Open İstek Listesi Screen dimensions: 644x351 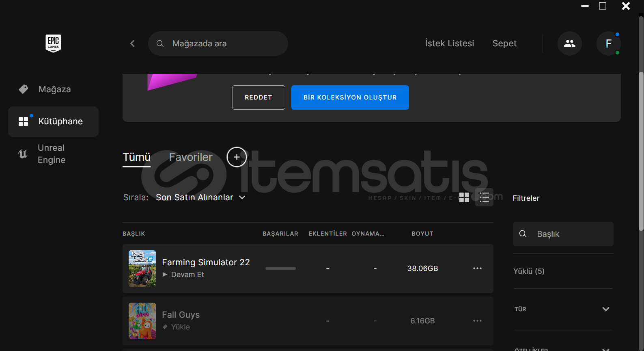coord(450,43)
